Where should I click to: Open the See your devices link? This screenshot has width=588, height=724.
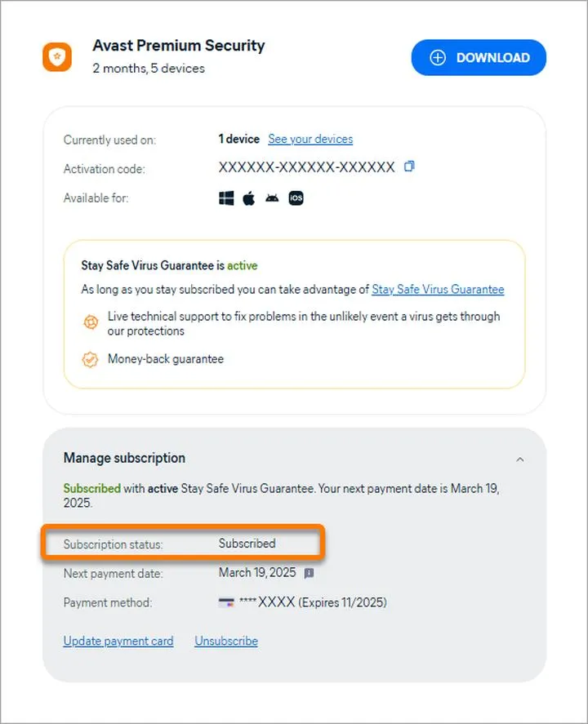click(310, 140)
